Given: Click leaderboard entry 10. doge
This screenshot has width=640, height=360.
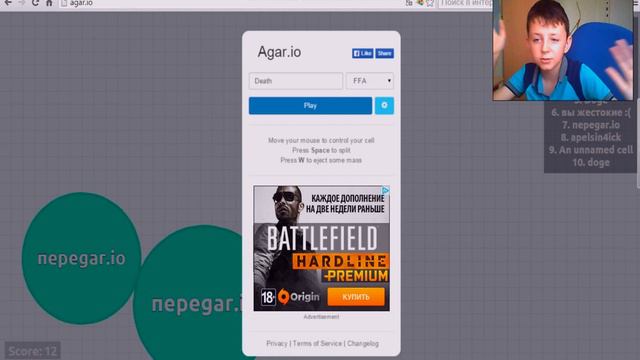Looking at the screenshot, I should pos(591,162).
